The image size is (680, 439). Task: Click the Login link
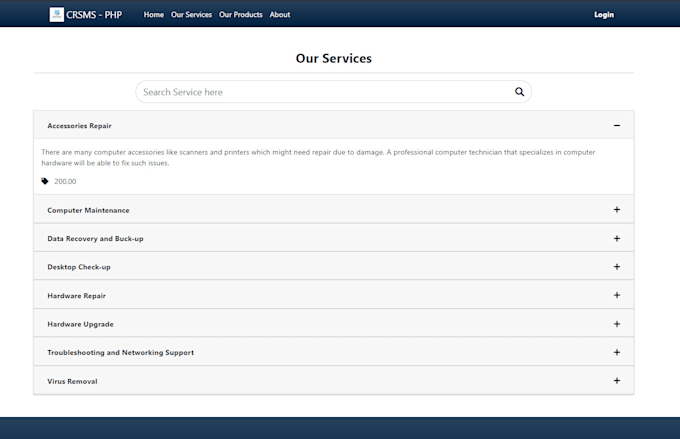point(604,14)
